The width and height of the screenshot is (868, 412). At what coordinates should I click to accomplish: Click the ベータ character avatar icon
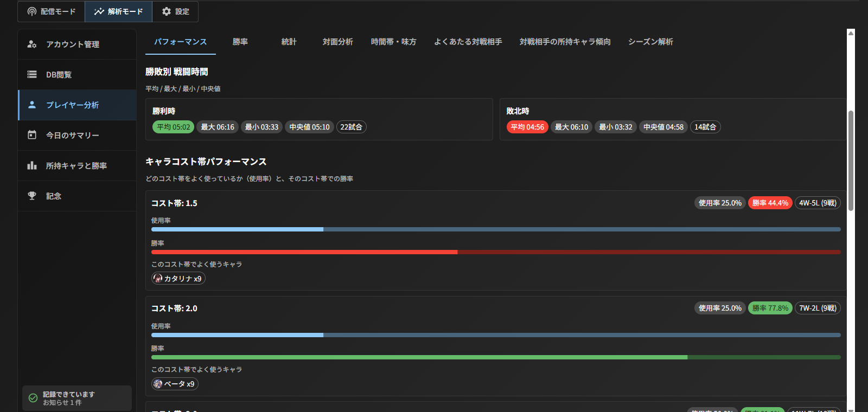(x=158, y=384)
